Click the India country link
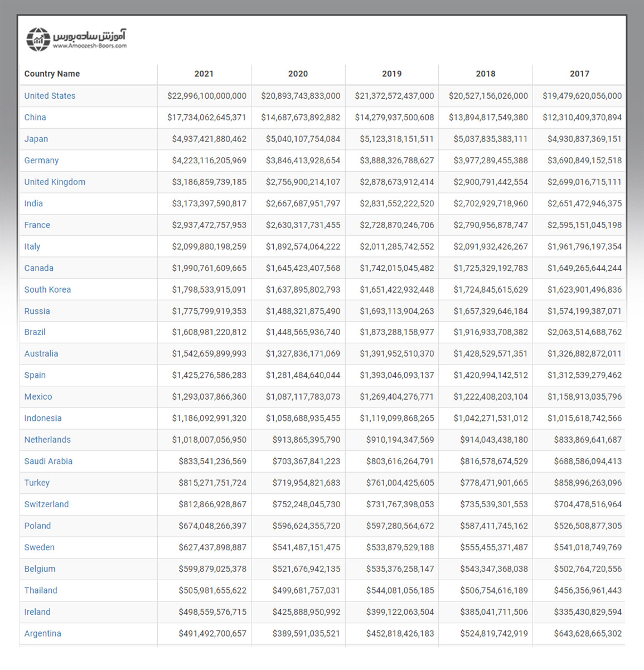The height and width of the screenshot is (670, 644). tap(33, 203)
